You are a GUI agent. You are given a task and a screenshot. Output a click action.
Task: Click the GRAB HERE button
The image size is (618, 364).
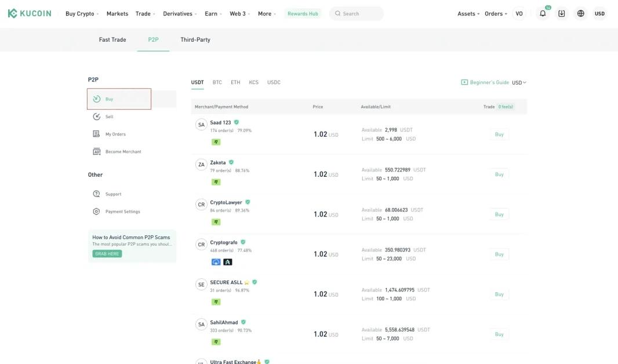coord(107,254)
